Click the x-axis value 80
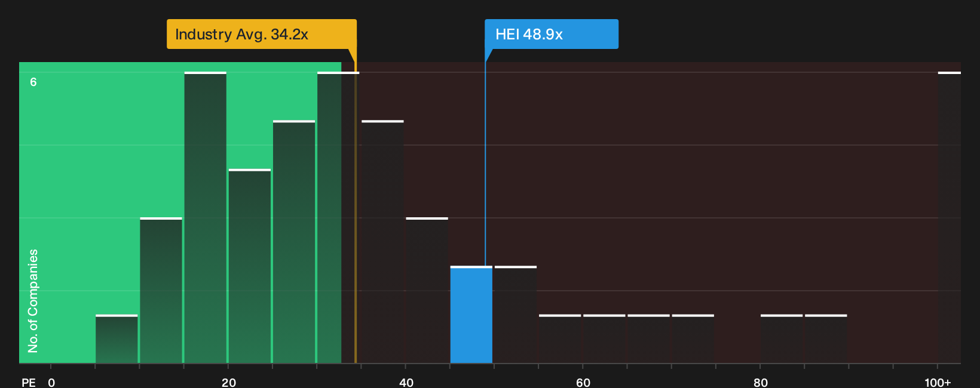Screen dimensions: 980x388 pos(761,383)
